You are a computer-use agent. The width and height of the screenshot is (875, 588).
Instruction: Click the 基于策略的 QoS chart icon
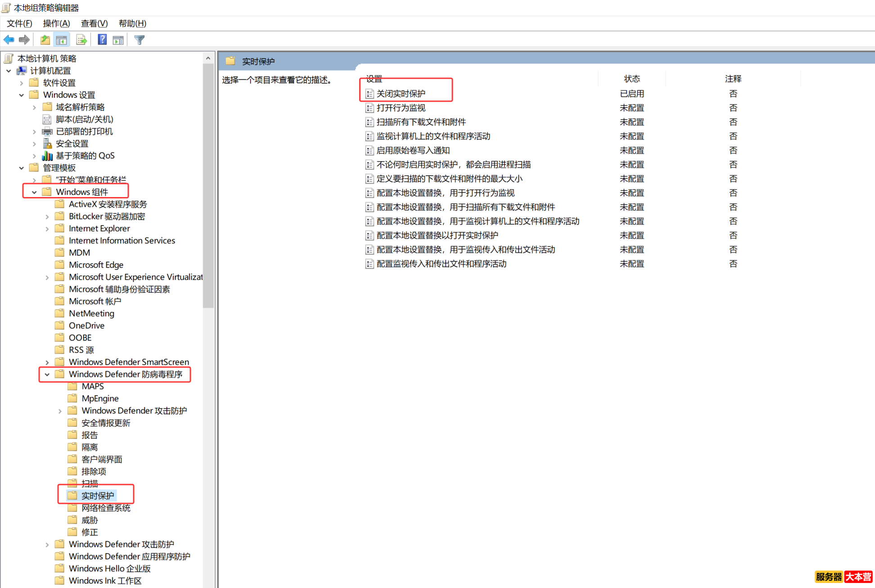[x=47, y=156]
